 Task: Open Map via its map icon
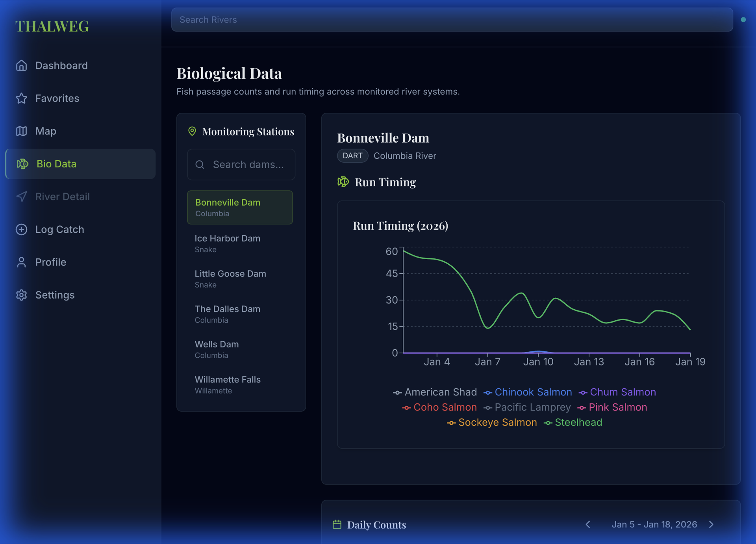(22, 131)
